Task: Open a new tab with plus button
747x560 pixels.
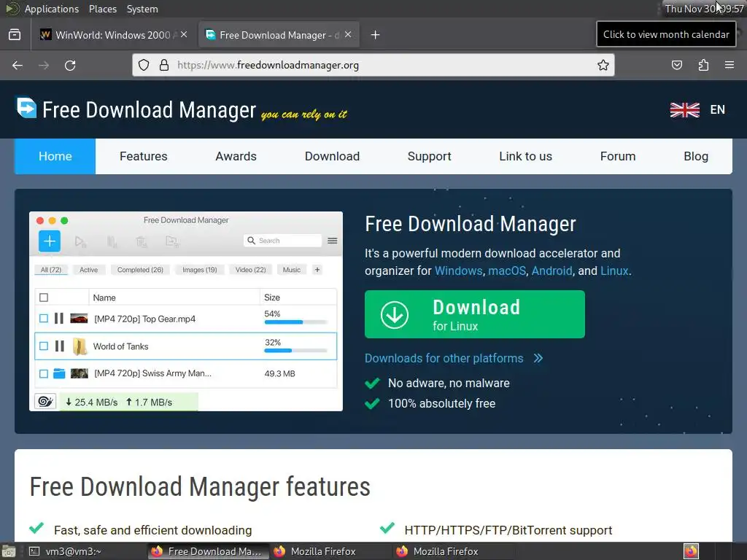Action: pos(376,35)
